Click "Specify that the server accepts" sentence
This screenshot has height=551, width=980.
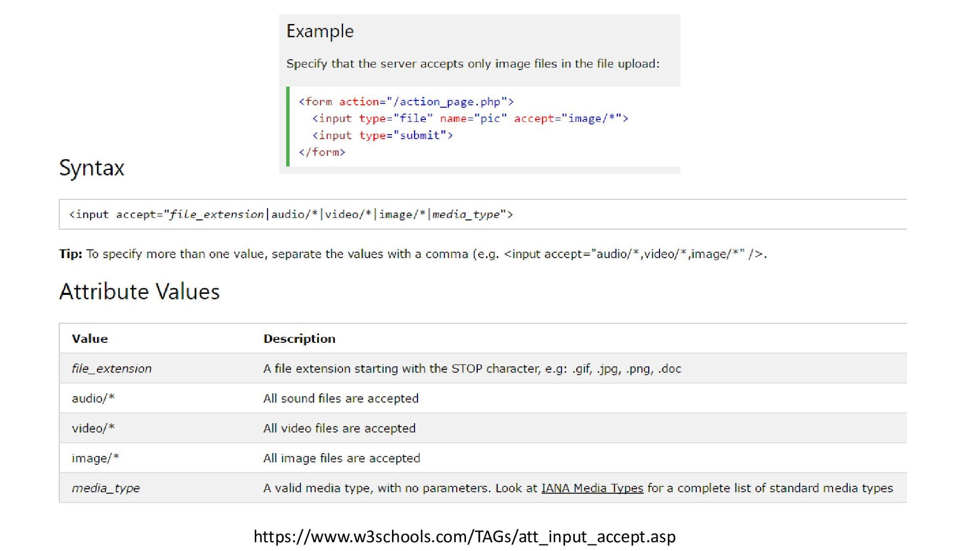472,64
